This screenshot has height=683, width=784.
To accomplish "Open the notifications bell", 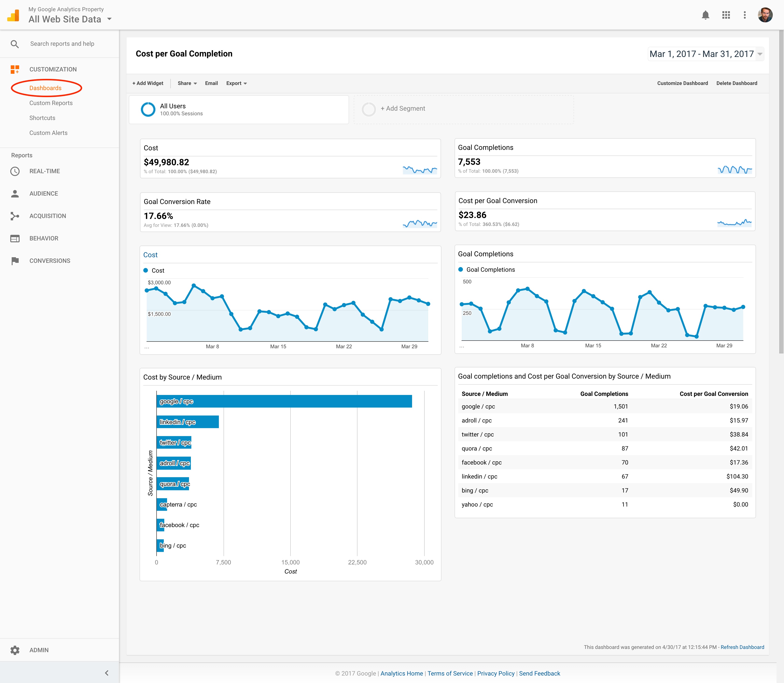I will pyautogui.click(x=706, y=15).
